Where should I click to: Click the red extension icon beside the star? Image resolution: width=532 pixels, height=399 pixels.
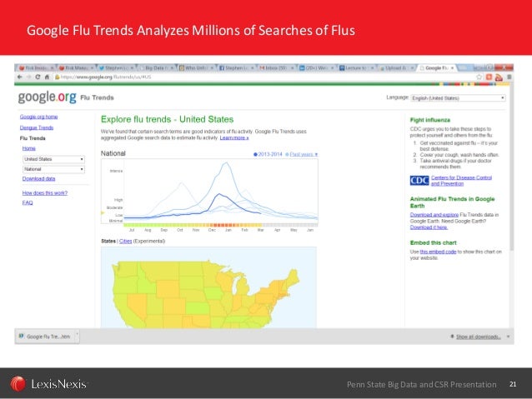point(489,77)
